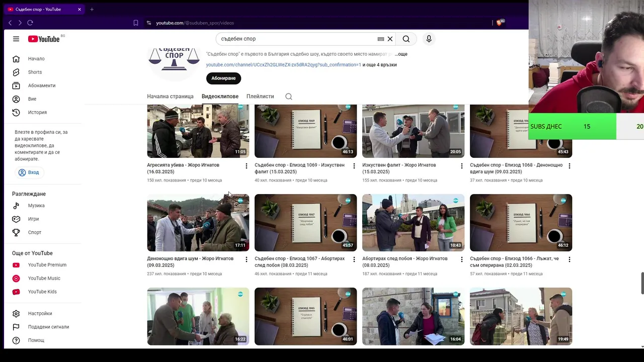Switch to Плейлисти tab
This screenshot has height=362, width=644.
260,96
